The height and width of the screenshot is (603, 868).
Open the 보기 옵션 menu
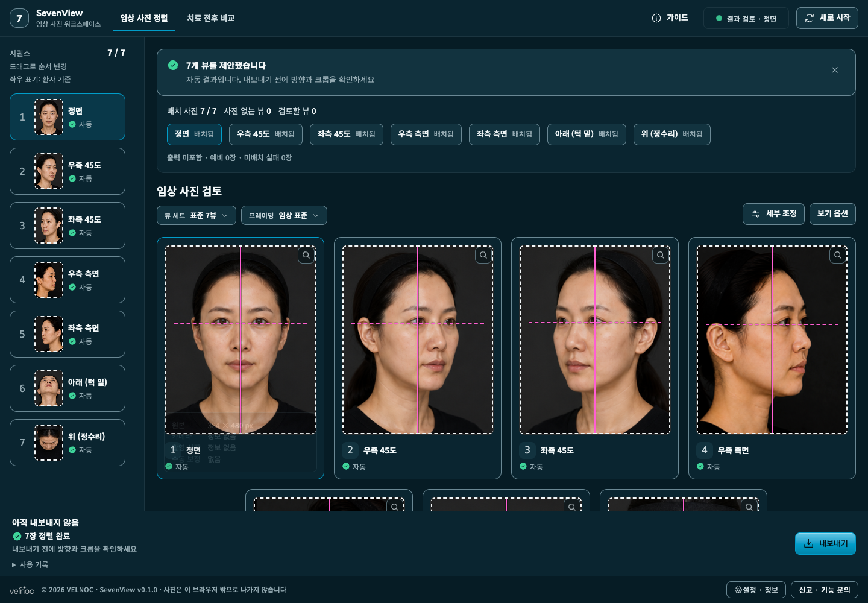[832, 214]
